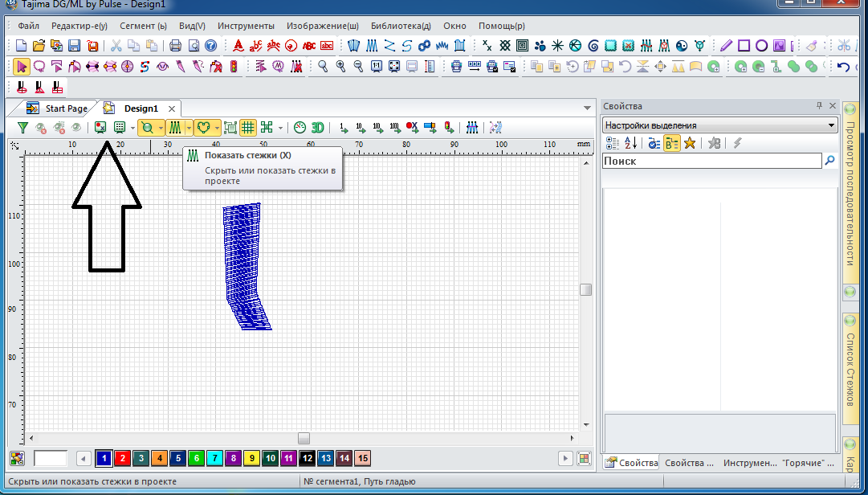Viewport: 868px width, 495px height.
Task: Open the document tab list arrow
Action: (587, 108)
